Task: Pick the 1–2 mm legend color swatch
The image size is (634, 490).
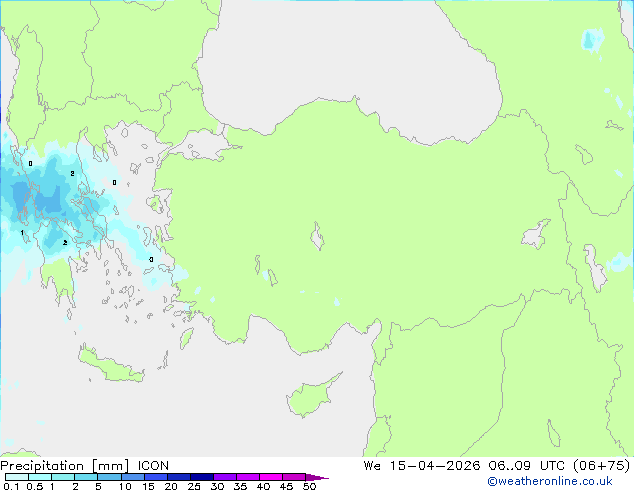Action: tap(63, 477)
